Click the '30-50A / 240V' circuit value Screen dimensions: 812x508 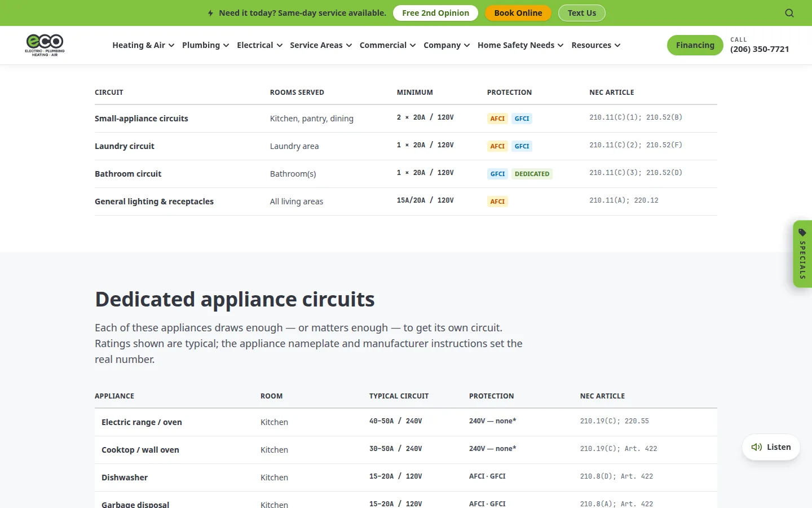point(396,449)
